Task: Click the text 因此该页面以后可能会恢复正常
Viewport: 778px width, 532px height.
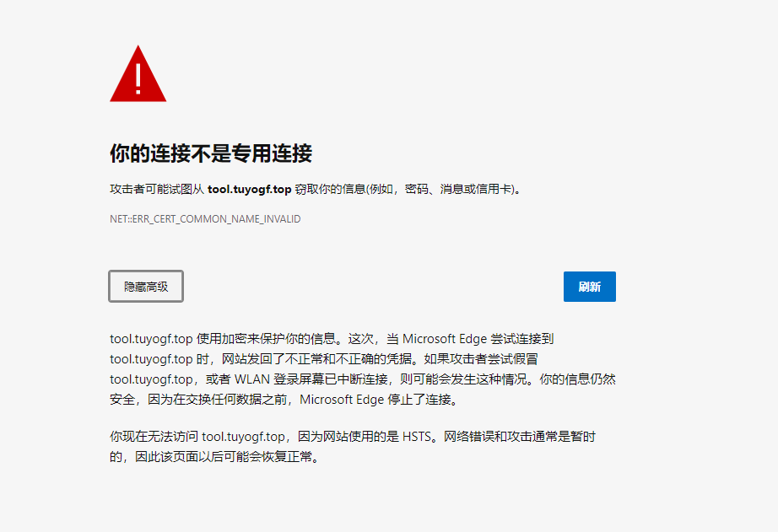Action: (224, 457)
